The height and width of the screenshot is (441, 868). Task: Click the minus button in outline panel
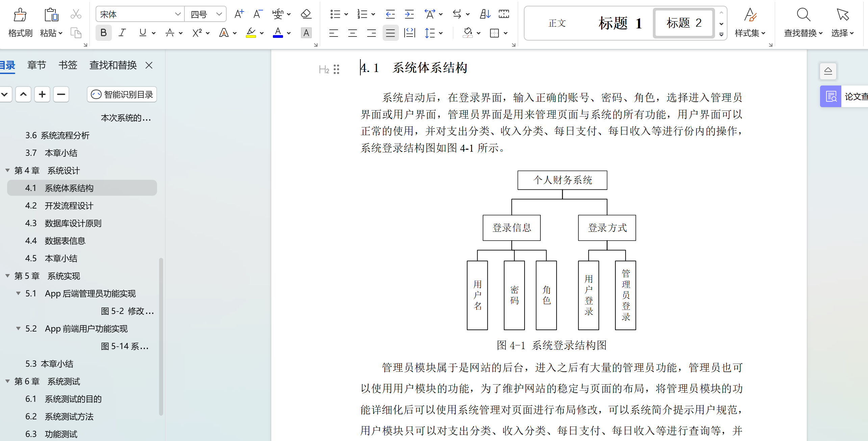coord(61,94)
